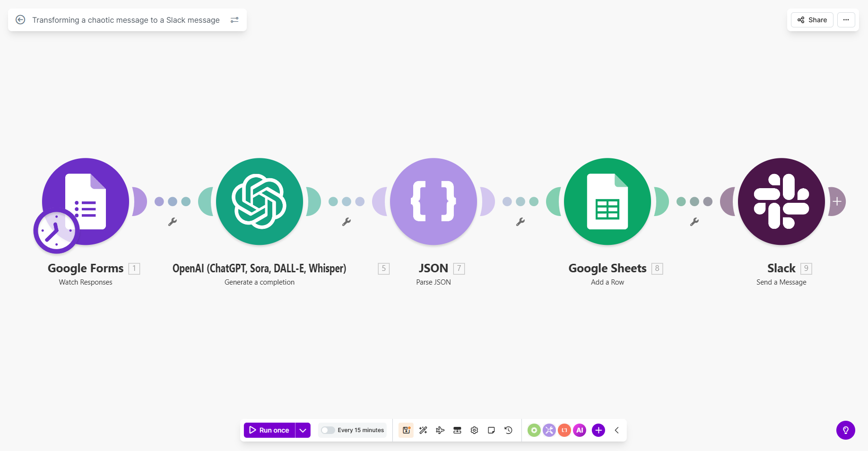Screen dimensions: 868x451
Task: Click the pink AI favorites icon
Action: [580, 430]
